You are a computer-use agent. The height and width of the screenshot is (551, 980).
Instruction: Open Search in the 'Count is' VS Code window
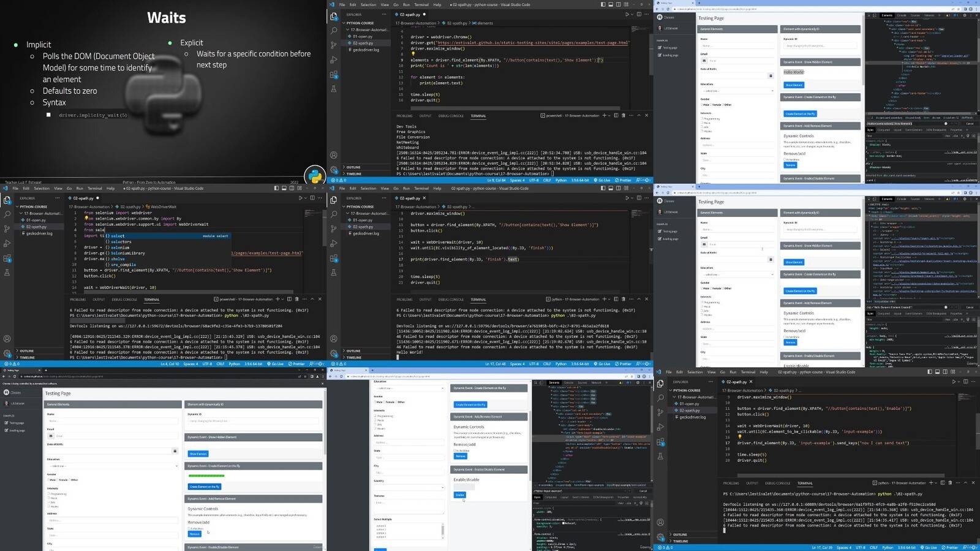tap(334, 31)
